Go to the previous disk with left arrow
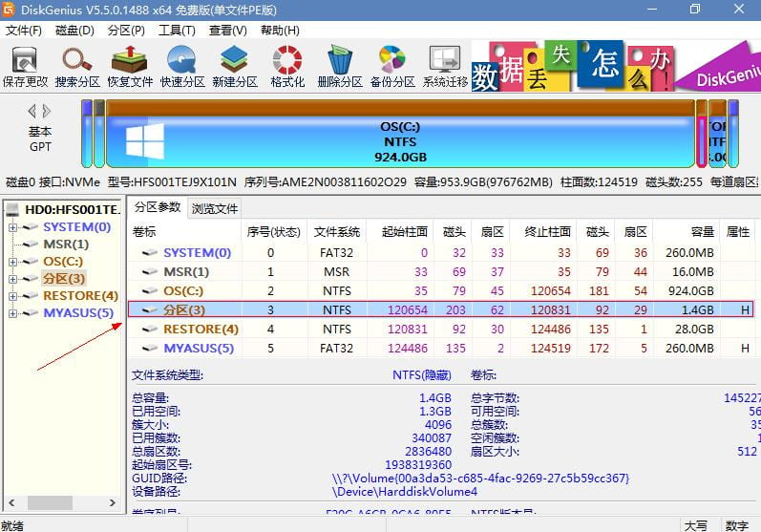 pyautogui.click(x=32, y=111)
